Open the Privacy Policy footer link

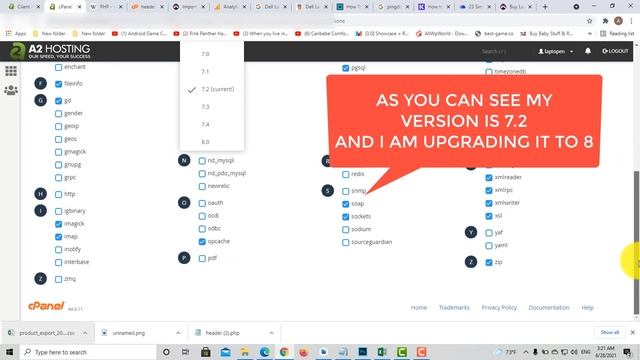tap(499, 307)
